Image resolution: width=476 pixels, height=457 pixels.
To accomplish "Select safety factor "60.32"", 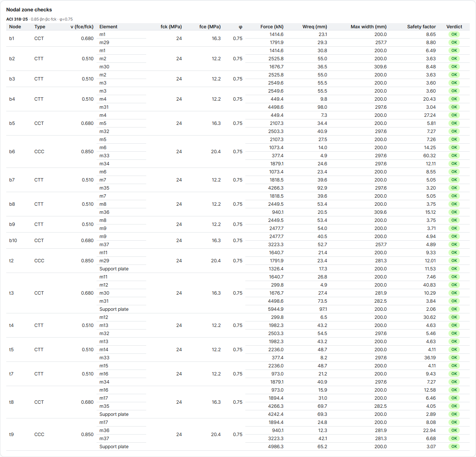I will pos(430,155).
